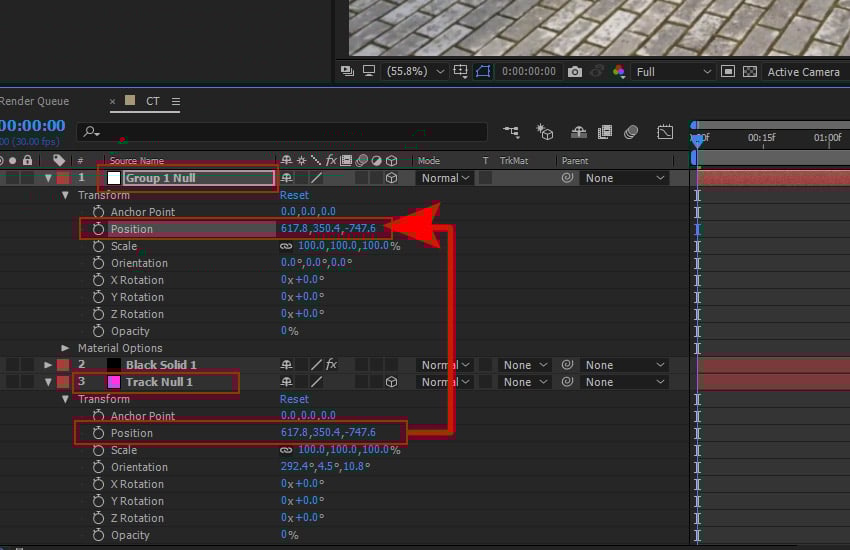Open Parent dropdown for Group 1 Null

tap(624, 178)
